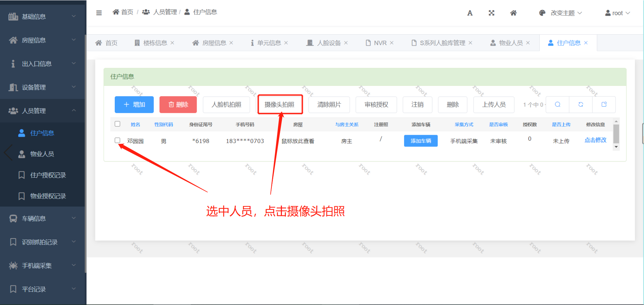Switch to the 物业人员 tab

coord(507,43)
